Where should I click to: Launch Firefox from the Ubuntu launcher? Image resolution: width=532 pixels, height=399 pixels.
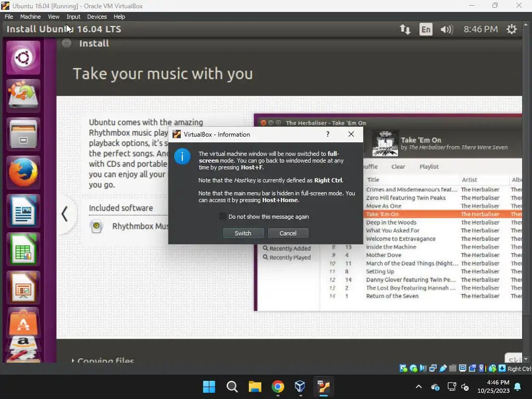tap(23, 172)
